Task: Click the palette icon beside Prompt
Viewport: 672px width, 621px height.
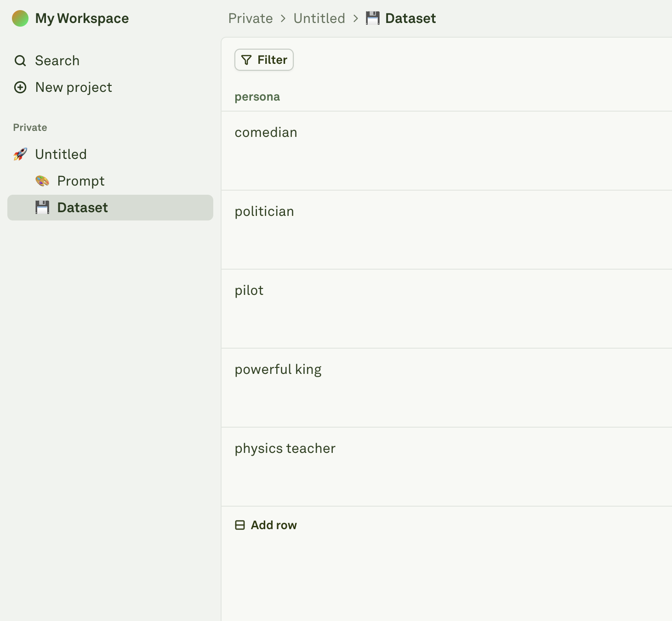Action: 42,181
